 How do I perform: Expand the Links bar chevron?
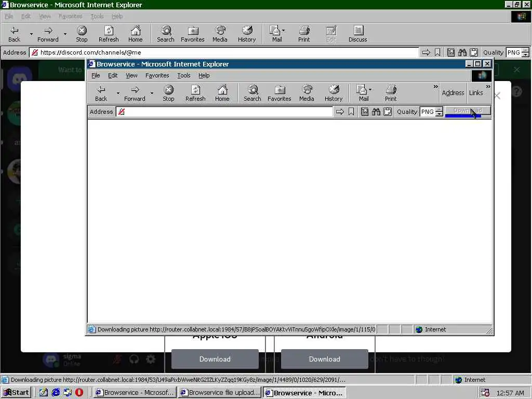pos(488,87)
